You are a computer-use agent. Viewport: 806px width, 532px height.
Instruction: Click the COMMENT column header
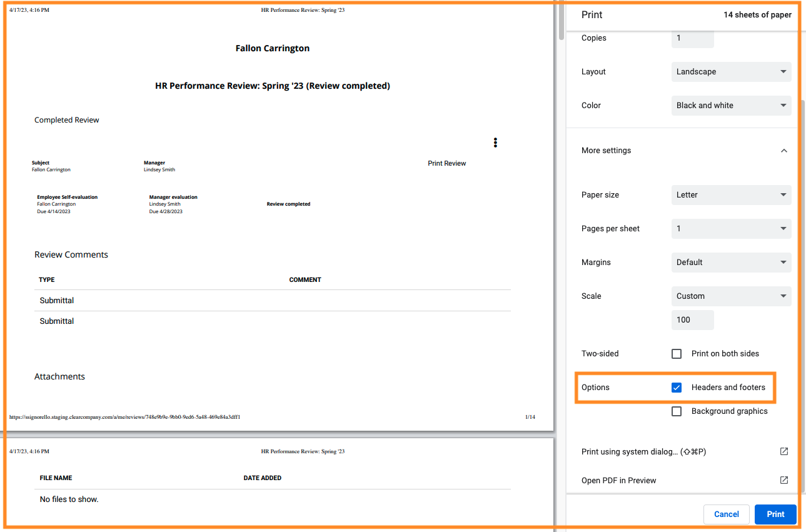coord(305,280)
